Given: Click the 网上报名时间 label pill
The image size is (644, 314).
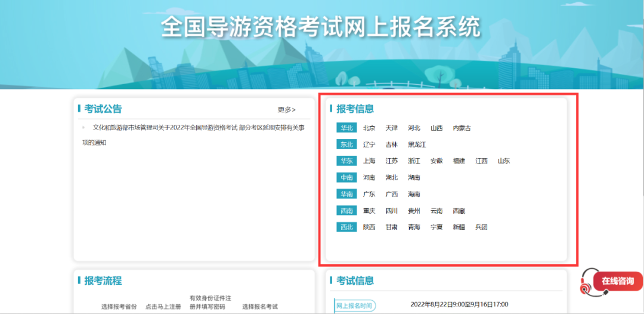Looking at the screenshot, I should pyautogui.click(x=354, y=306).
